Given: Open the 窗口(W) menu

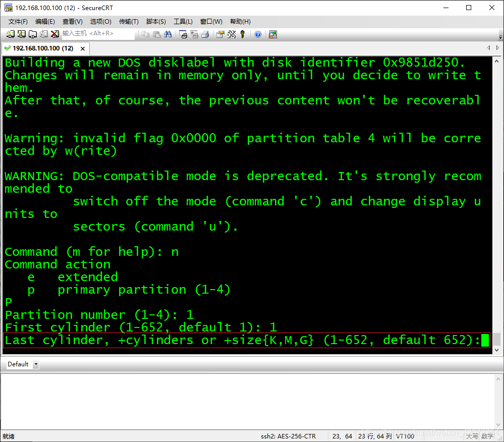Looking at the screenshot, I should [x=211, y=22].
